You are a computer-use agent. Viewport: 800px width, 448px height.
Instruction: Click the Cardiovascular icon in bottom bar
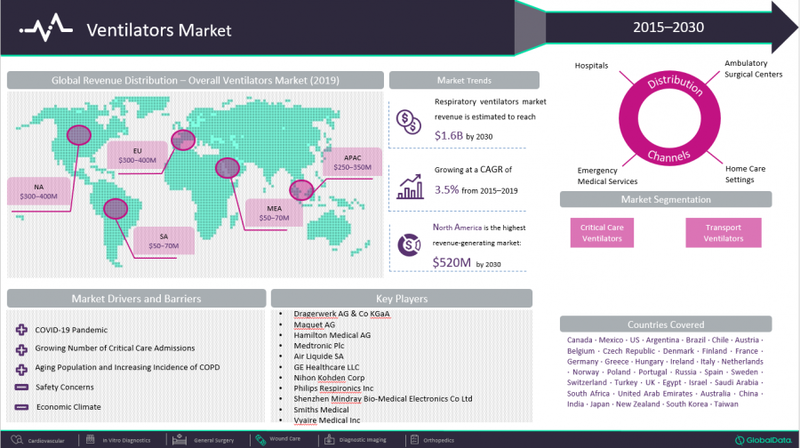16,438
